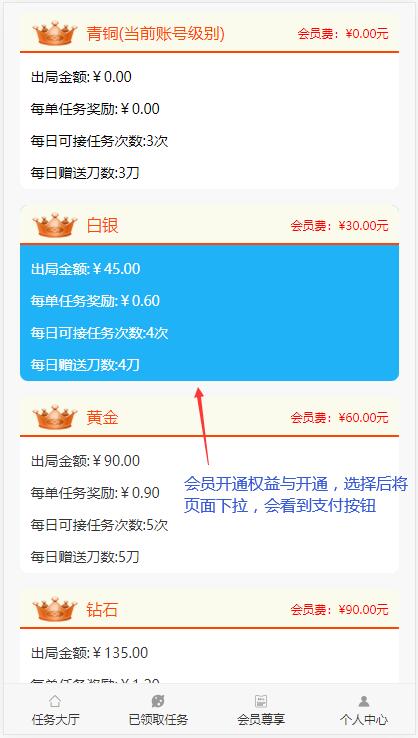Click 会员费 ¥60.00元 price label
The image size is (418, 738).
coord(339,417)
